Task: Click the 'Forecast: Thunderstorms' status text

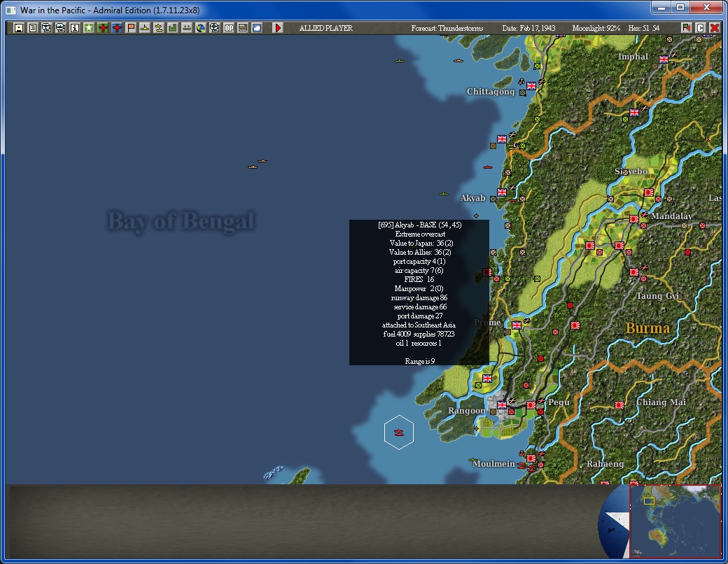Action: coord(447,28)
